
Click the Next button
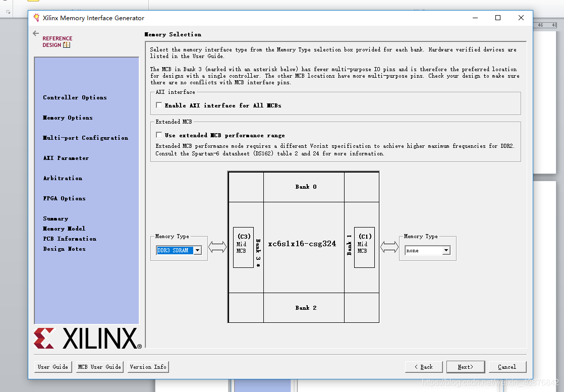click(466, 367)
